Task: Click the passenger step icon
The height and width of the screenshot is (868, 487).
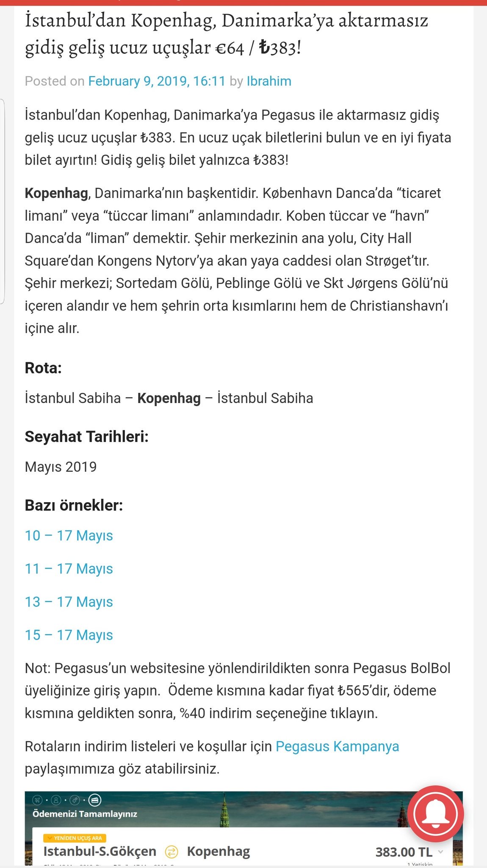Action: 56,800
